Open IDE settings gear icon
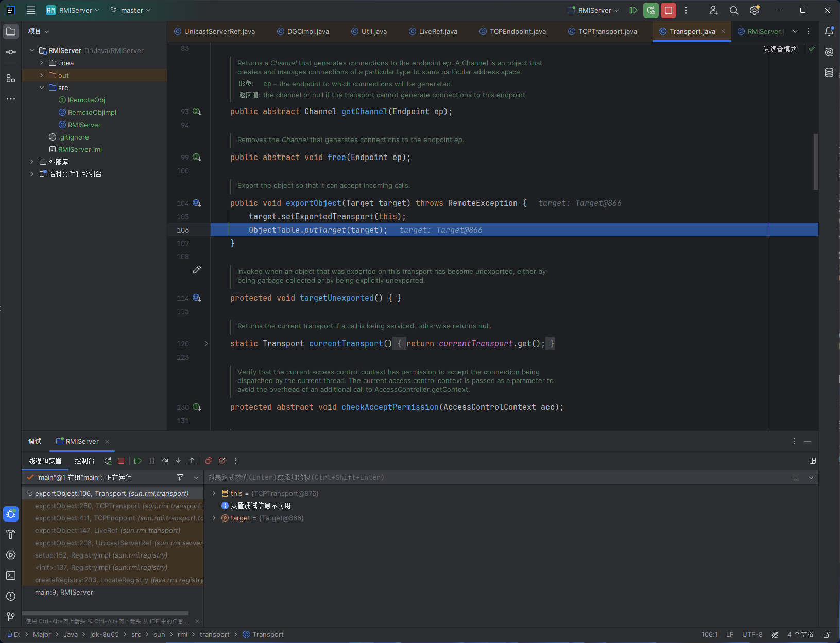The image size is (840, 643). (x=755, y=10)
